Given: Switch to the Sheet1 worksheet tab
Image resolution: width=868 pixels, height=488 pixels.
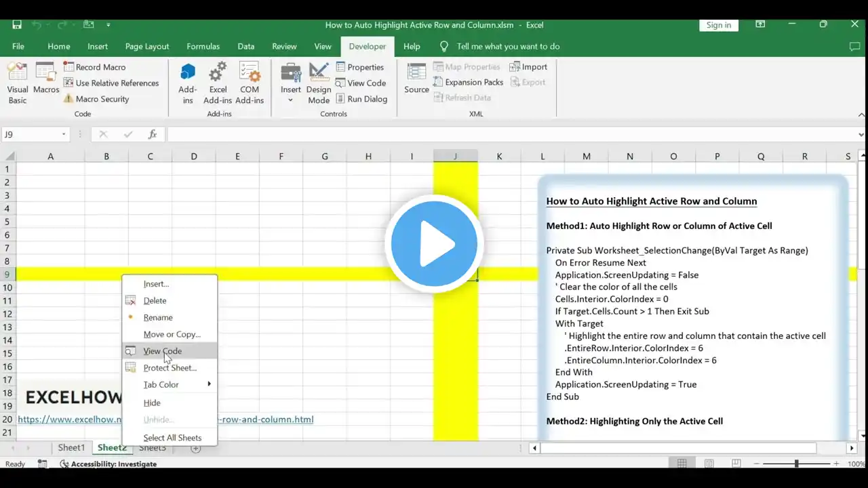Looking at the screenshot, I should 71,448.
